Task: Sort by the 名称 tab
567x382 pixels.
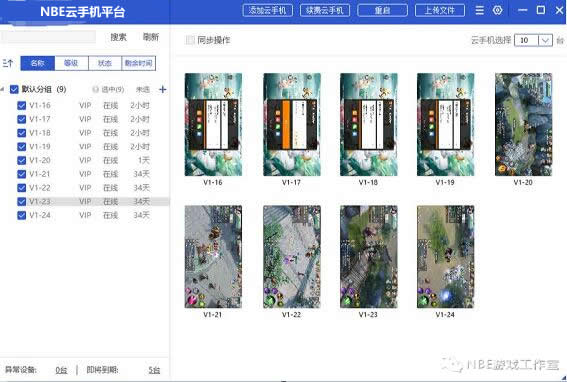Action: [x=38, y=63]
